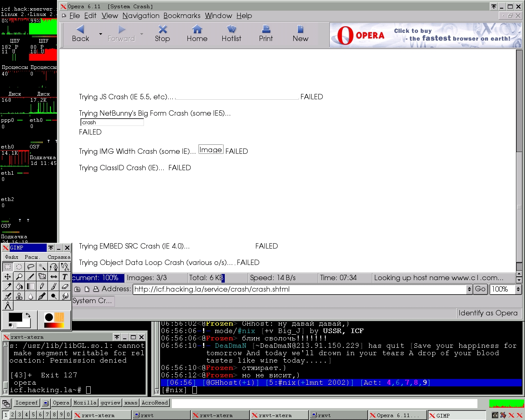Open Opera's Bookmarks menu
This screenshot has width=525, height=420.
coord(182,16)
